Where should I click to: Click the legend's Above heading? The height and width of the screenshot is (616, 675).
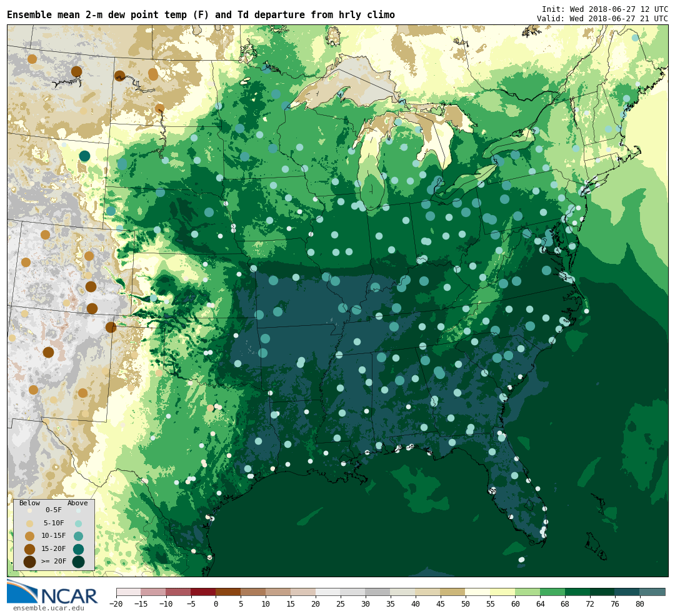tap(77, 503)
